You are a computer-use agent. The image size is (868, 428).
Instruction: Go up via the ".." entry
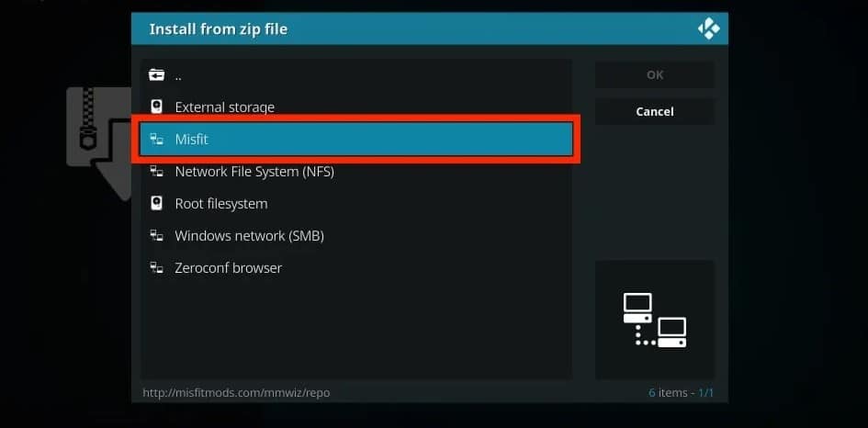point(356,75)
